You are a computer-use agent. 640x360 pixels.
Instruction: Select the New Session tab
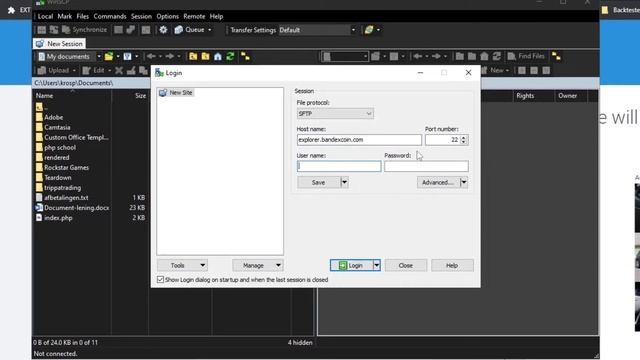[60, 44]
